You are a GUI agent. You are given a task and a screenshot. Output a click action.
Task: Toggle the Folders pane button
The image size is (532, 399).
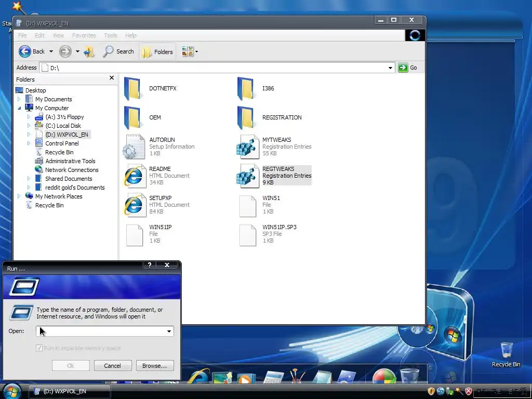tap(157, 51)
